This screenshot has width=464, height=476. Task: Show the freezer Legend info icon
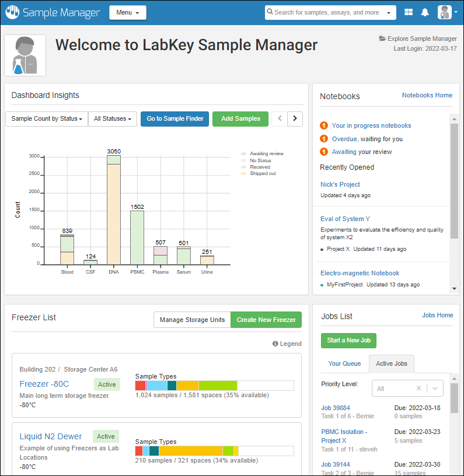pyautogui.click(x=275, y=344)
